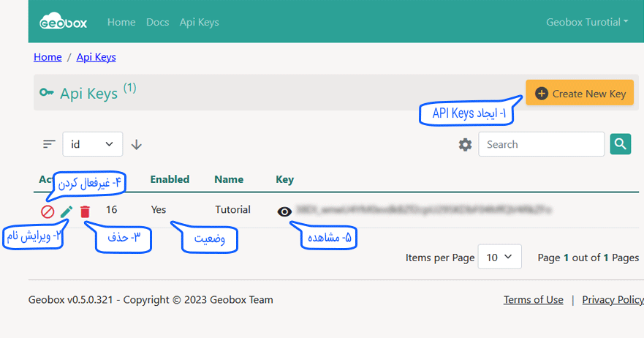The image size is (644, 338).
Task: Click the sort lines icon
Action: click(x=49, y=145)
